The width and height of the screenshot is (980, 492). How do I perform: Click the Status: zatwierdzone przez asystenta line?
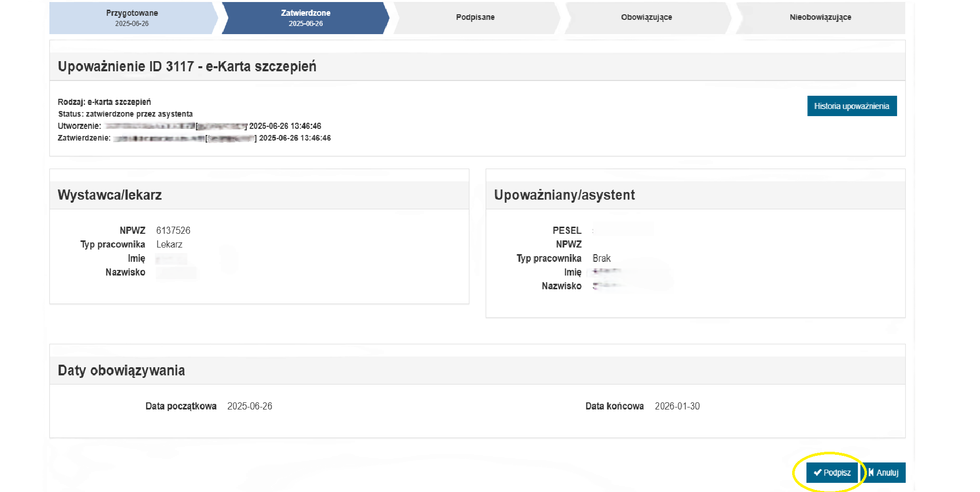tap(125, 114)
